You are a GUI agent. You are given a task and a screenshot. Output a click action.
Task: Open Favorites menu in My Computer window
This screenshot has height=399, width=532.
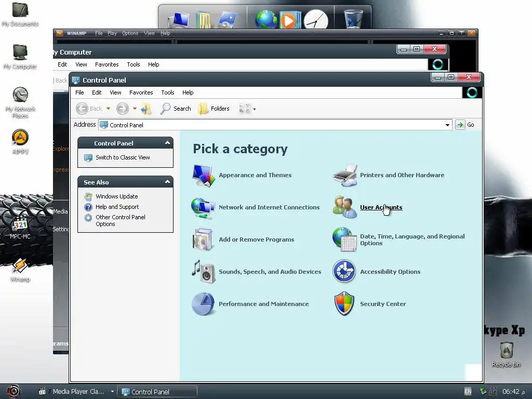tap(107, 64)
